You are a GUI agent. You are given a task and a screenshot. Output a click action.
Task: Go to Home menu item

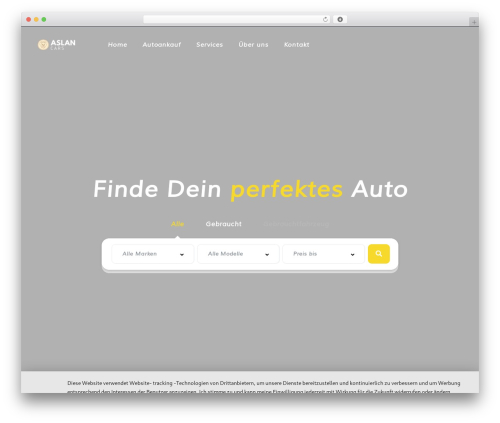pos(117,45)
